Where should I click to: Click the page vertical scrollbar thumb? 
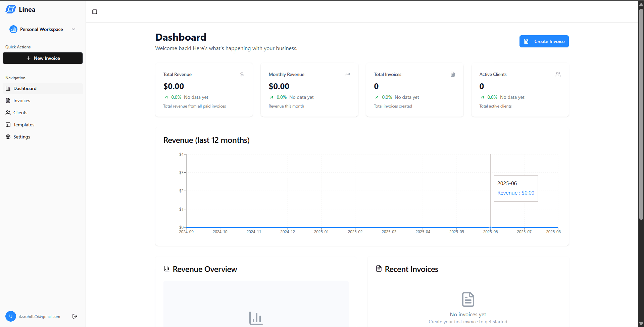[641, 114]
